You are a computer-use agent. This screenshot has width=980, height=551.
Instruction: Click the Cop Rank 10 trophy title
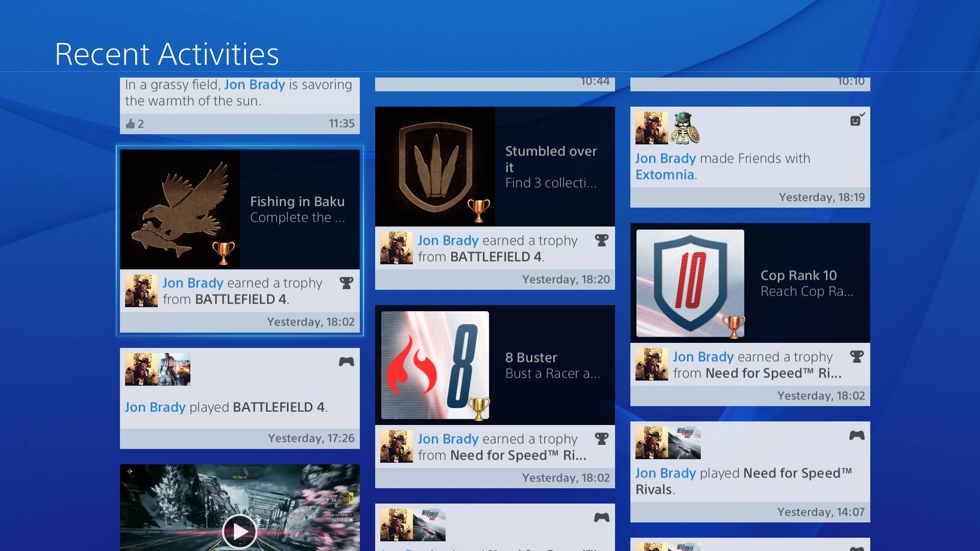click(x=799, y=275)
